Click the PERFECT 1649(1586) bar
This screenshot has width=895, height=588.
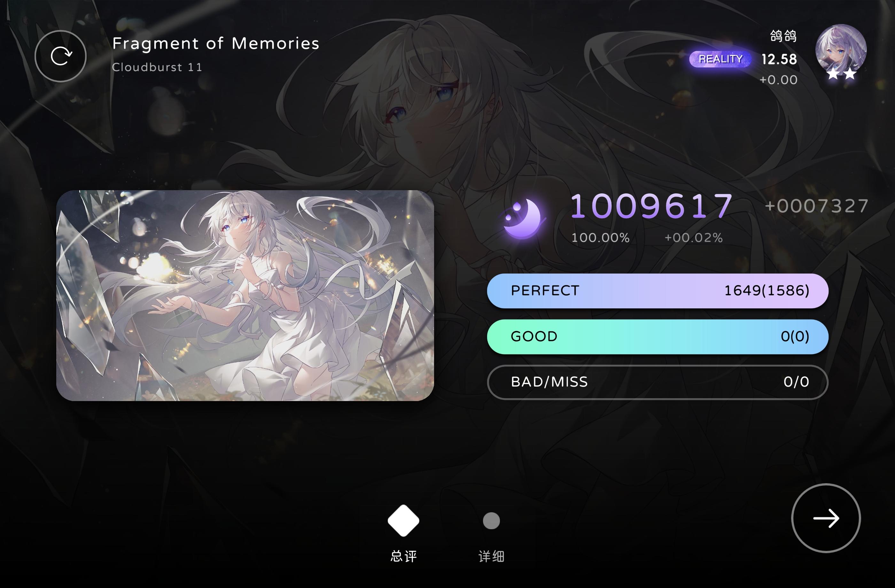click(657, 290)
